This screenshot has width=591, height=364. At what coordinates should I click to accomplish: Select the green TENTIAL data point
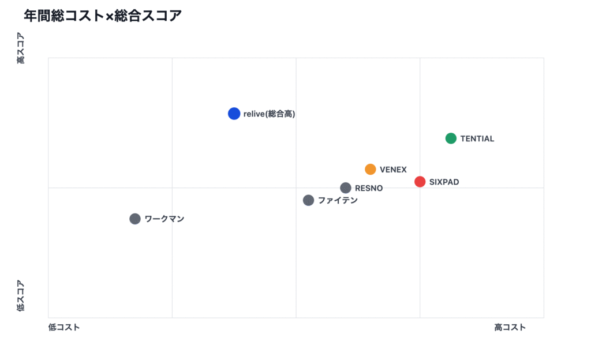pyautogui.click(x=451, y=138)
